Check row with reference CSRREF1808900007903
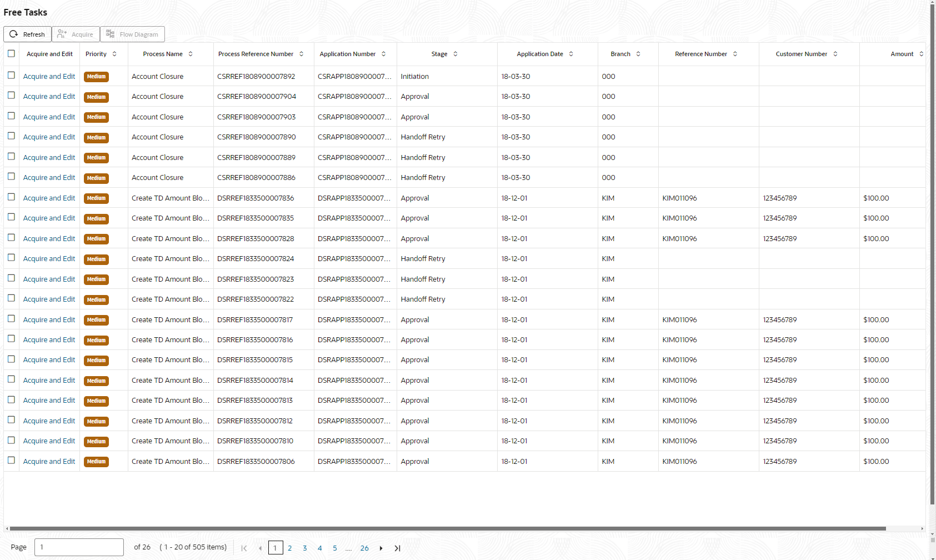The height and width of the screenshot is (560, 936). click(x=11, y=116)
